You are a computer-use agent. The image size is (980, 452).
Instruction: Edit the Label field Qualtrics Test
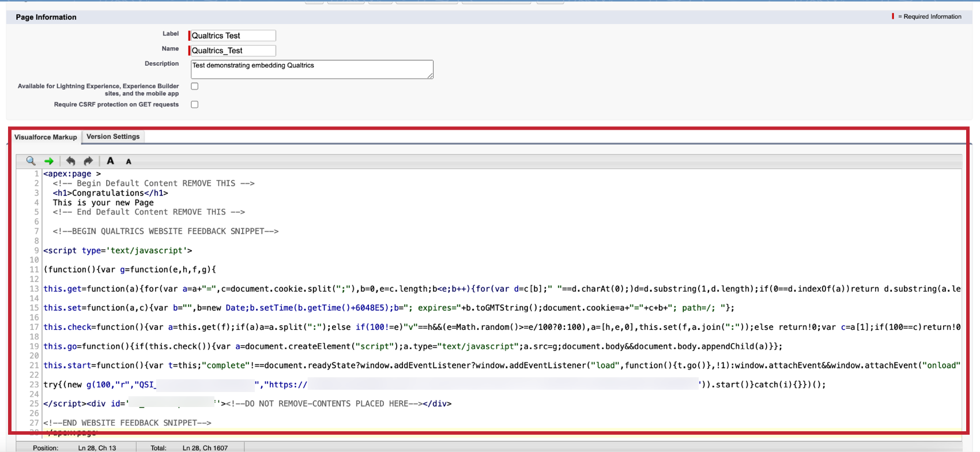point(232,36)
